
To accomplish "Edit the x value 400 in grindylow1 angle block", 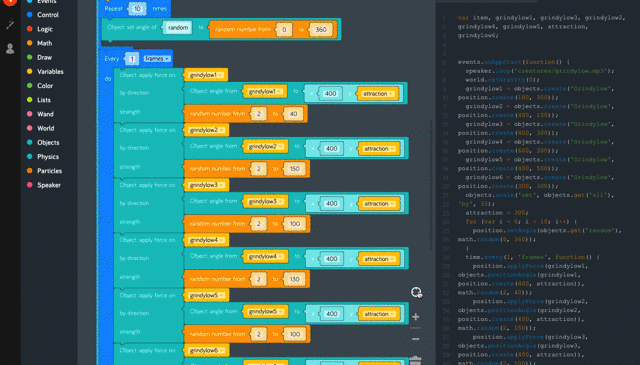I will point(330,93).
